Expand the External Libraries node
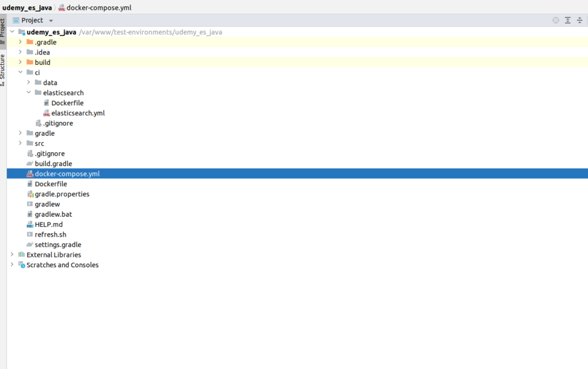The height and width of the screenshot is (369, 588). (x=12, y=255)
